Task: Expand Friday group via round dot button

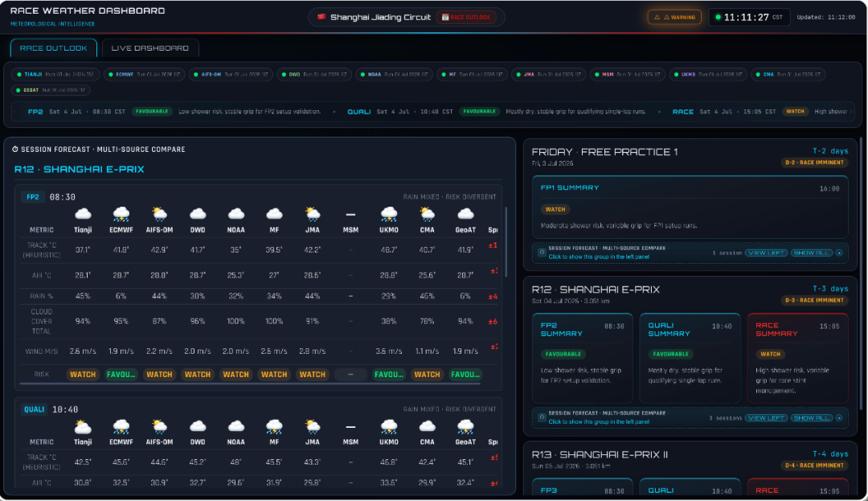Action: point(839,253)
